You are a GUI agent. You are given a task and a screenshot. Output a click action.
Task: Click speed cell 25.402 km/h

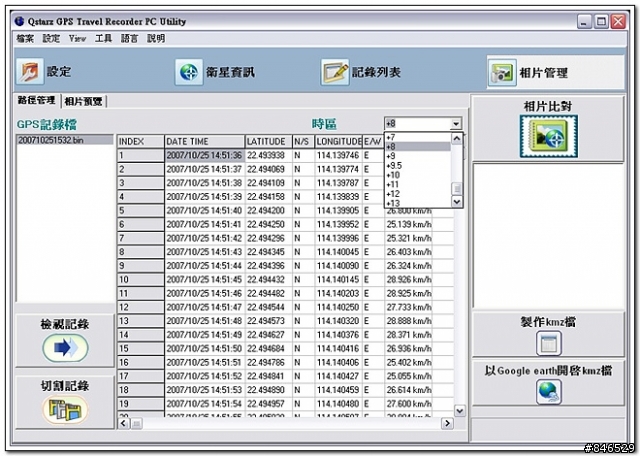point(409,363)
